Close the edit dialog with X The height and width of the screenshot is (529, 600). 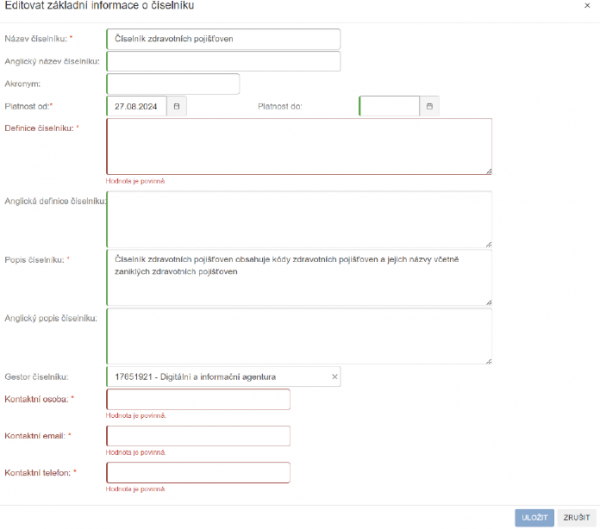coord(586,6)
